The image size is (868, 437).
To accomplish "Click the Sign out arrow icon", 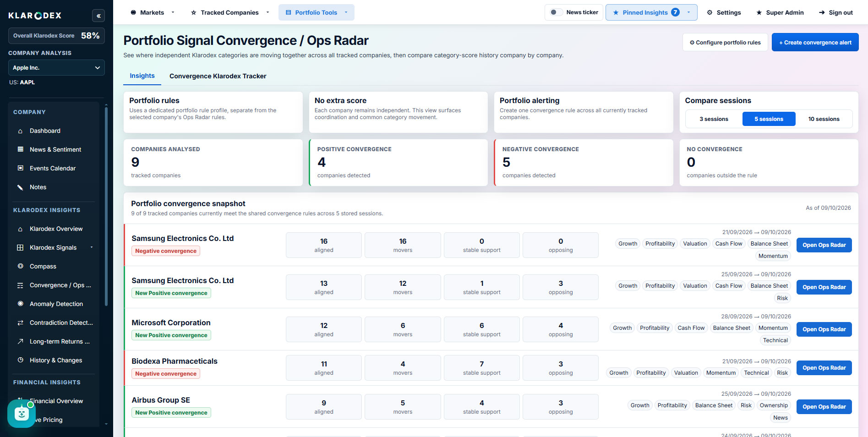I will (x=822, y=12).
